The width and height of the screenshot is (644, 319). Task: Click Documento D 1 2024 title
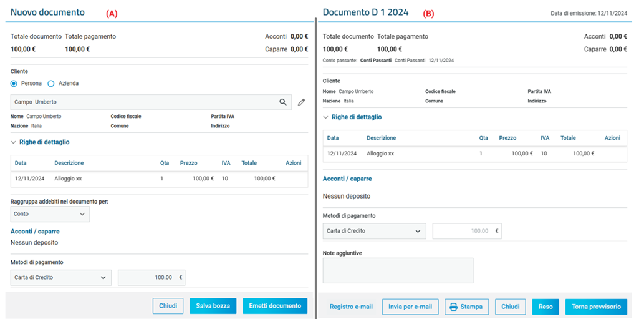[365, 12]
